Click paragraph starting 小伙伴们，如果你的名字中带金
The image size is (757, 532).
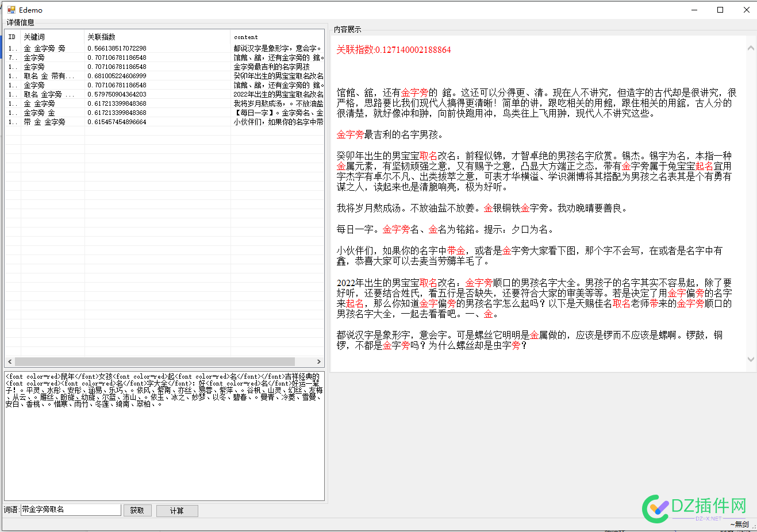point(529,256)
